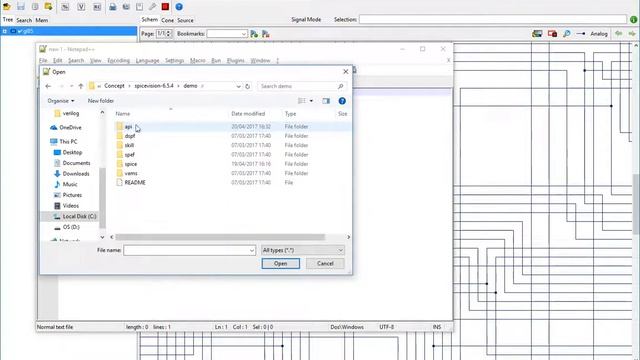This screenshot has width=640, height=360.
Task: Click the V toolbar icon
Action: click(81, 7)
